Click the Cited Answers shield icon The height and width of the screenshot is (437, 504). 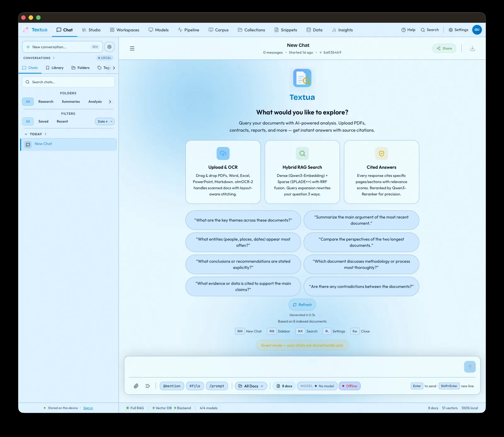[x=381, y=154]
